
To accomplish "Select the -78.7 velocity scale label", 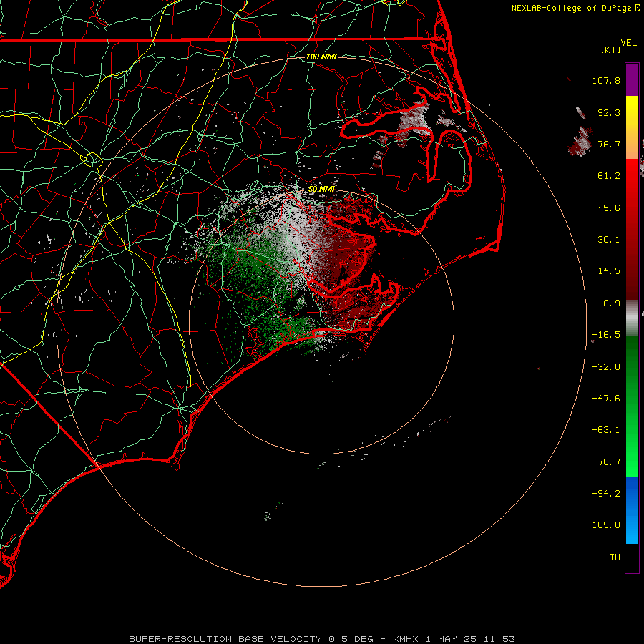I will [x=606, y=462].
